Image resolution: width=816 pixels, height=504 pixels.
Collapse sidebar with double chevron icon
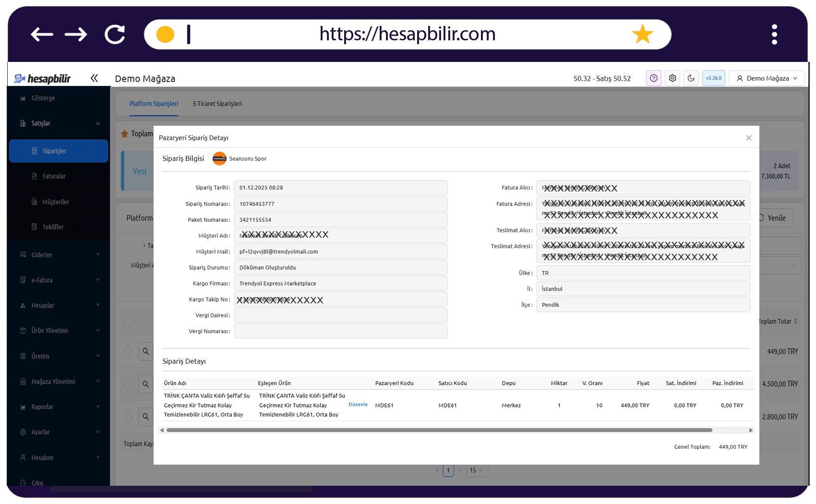coord(94,78)
